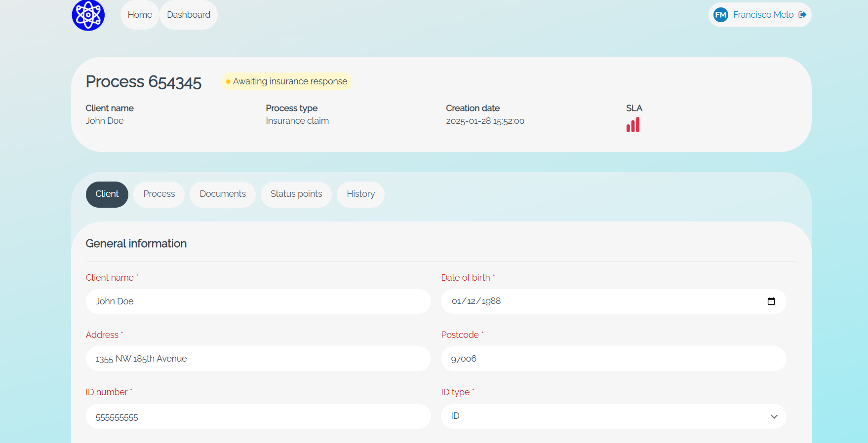Click into the Postcode field
868x443 pixels.
tap(613, 359)
